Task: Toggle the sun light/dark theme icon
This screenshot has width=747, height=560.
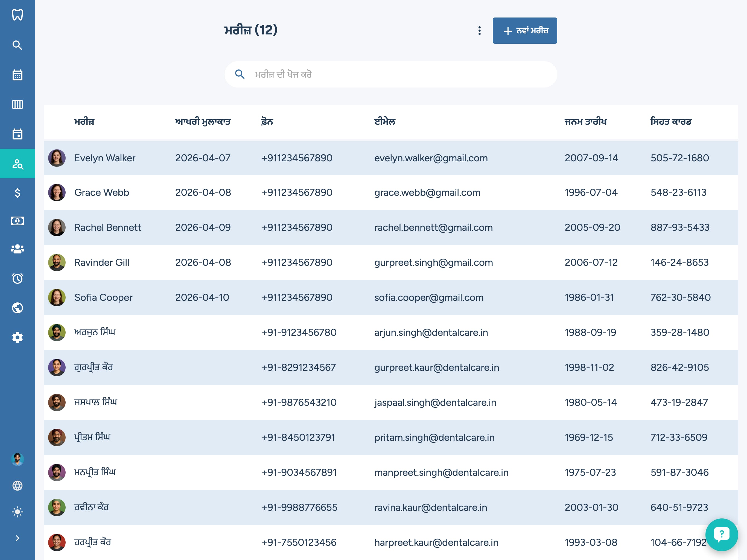Action: (x=17, y=512)
